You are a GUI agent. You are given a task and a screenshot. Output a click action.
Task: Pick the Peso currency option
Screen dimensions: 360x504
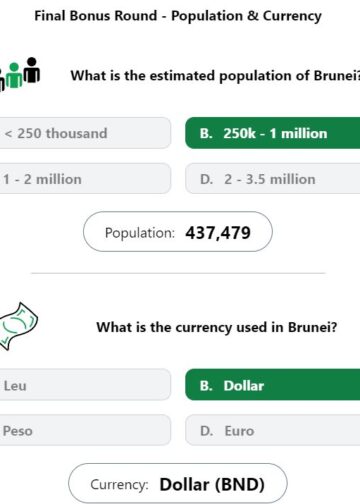tap(85, 430)
